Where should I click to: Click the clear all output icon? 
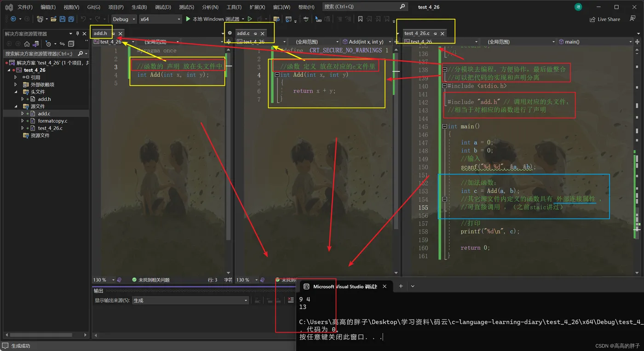tap(290, 300)
